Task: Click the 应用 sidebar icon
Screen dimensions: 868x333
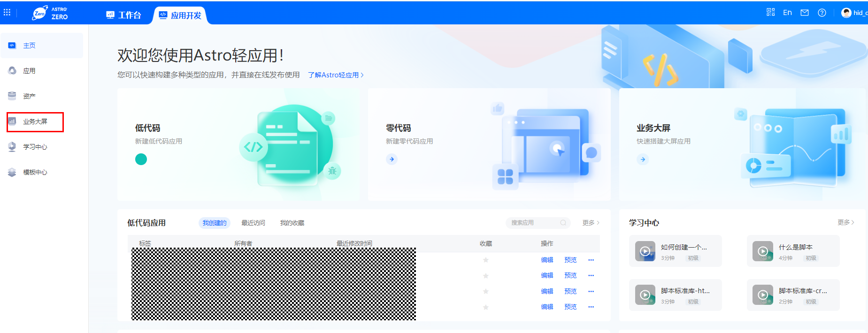Action: pyautogui.click(x=12, y=71)
